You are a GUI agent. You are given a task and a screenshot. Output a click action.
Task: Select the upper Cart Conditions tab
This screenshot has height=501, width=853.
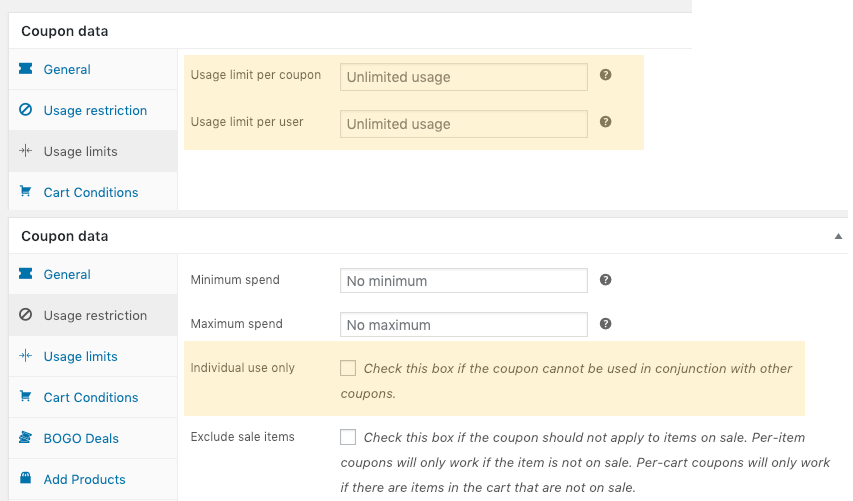click(90, 192)
